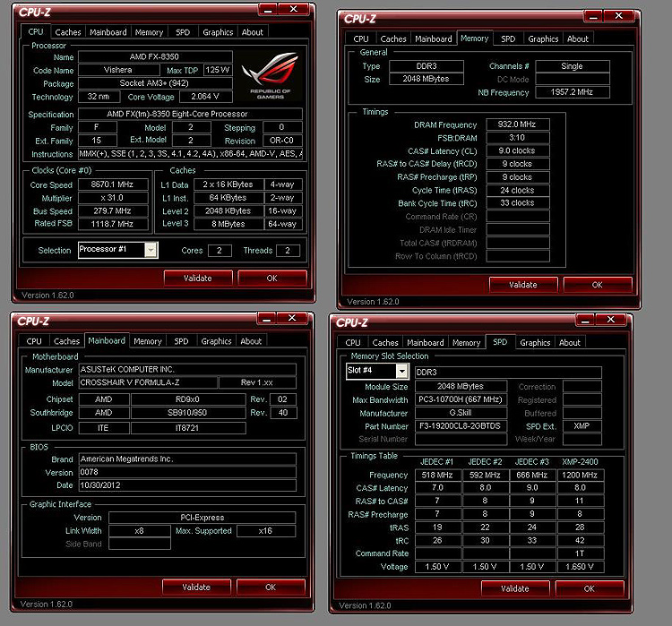This screenshot has width=672, height=626.
Task: Click the PCI-Express graphic interface version field
Action: tap(202, 518)
